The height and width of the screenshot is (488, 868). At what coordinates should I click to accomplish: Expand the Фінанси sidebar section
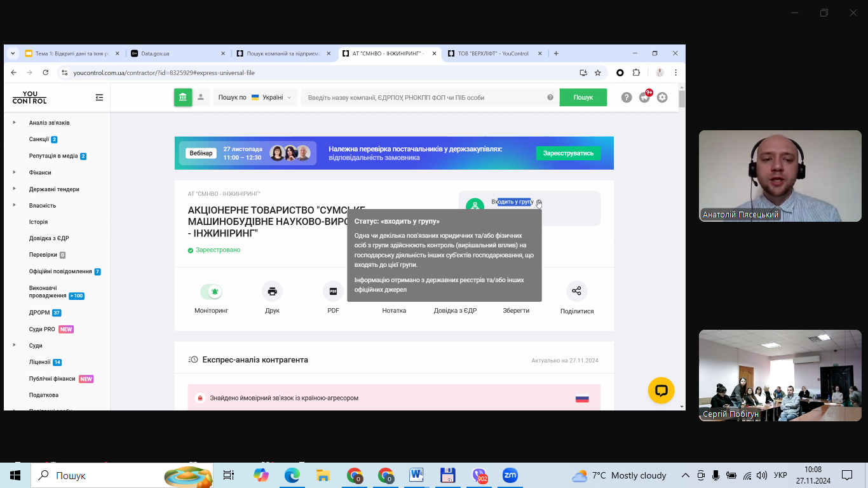[x=40, y=172]
